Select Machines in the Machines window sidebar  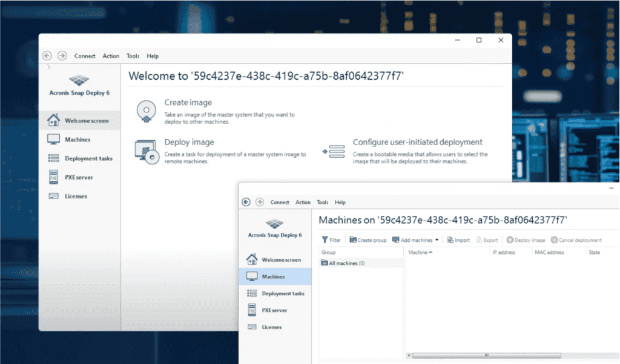[x=275, y=277]
